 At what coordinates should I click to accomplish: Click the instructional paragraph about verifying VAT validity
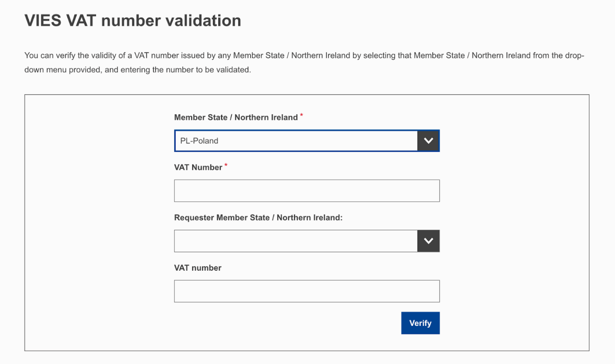304,62
